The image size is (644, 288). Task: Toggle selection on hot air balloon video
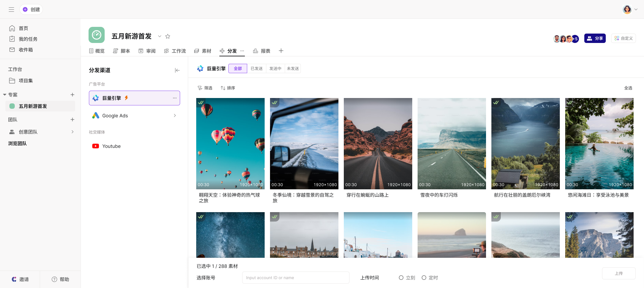(x=201, y=103)
